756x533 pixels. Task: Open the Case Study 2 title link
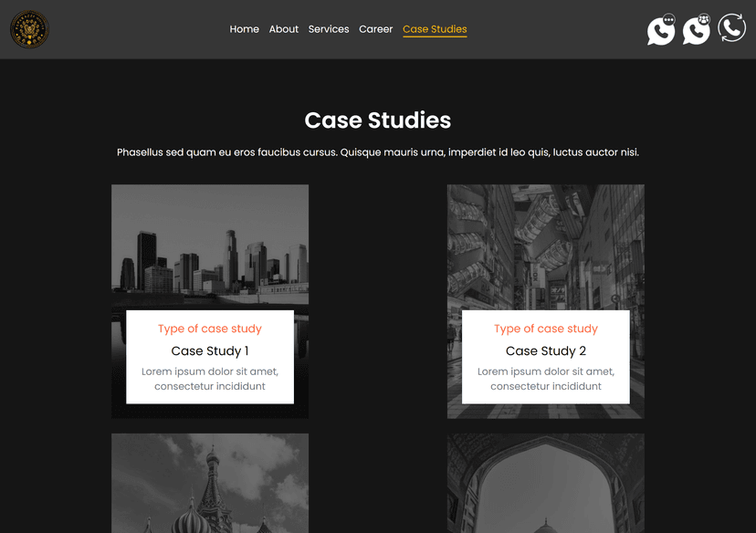pyautogui.click(x=546, y=350)
